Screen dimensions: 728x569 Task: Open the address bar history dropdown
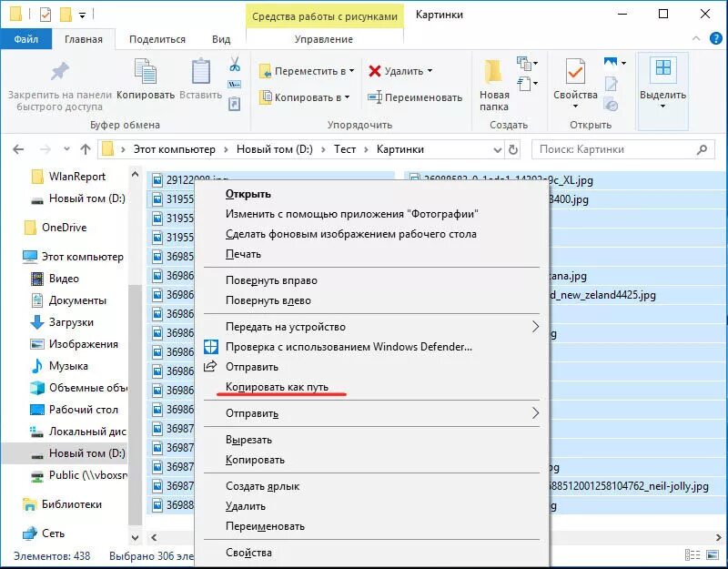(497, 149)
